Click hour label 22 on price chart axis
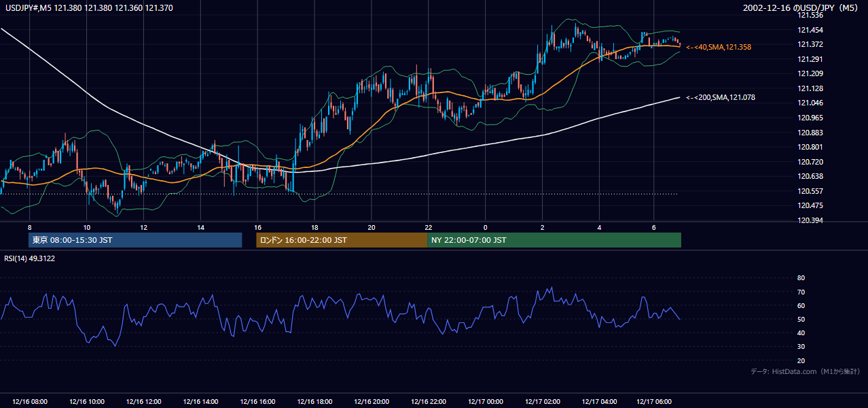This screenshot has width=868, height=408. [x=429, y=226]
